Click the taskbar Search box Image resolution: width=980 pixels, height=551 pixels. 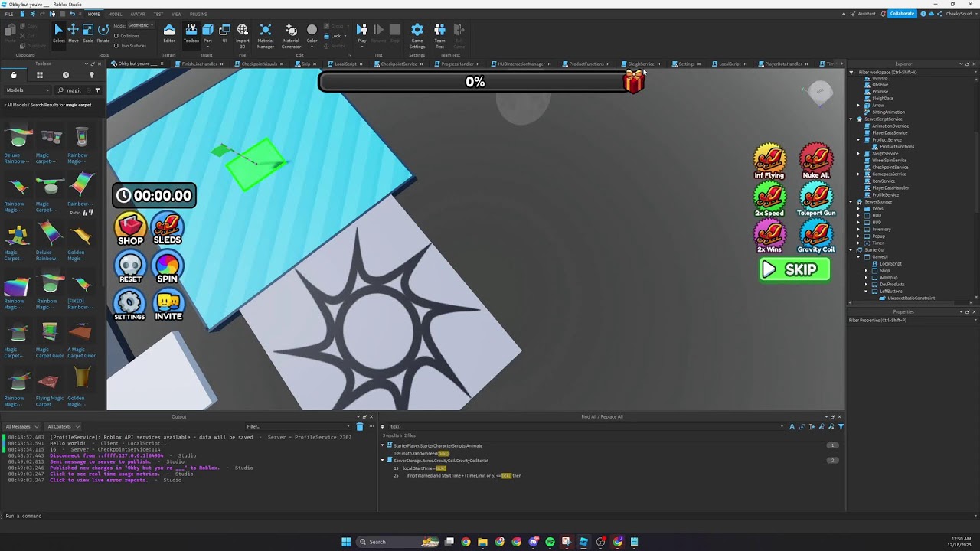click(x=399, y=542)
